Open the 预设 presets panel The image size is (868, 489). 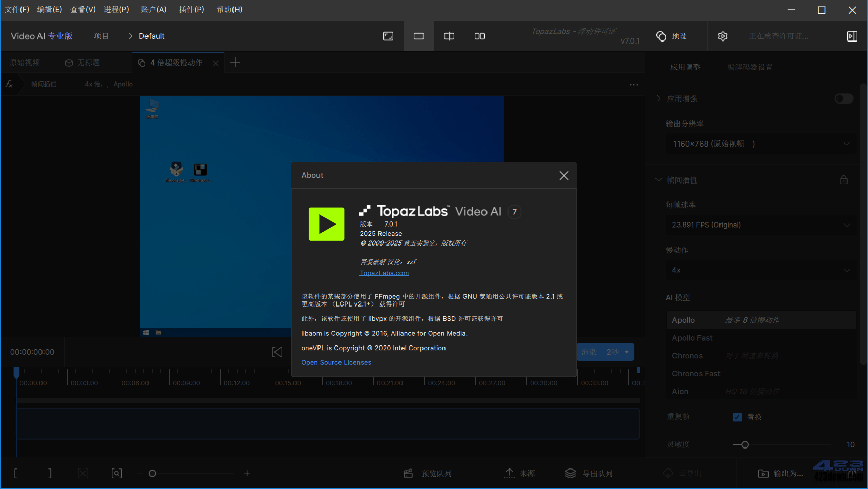click(671, 36)
